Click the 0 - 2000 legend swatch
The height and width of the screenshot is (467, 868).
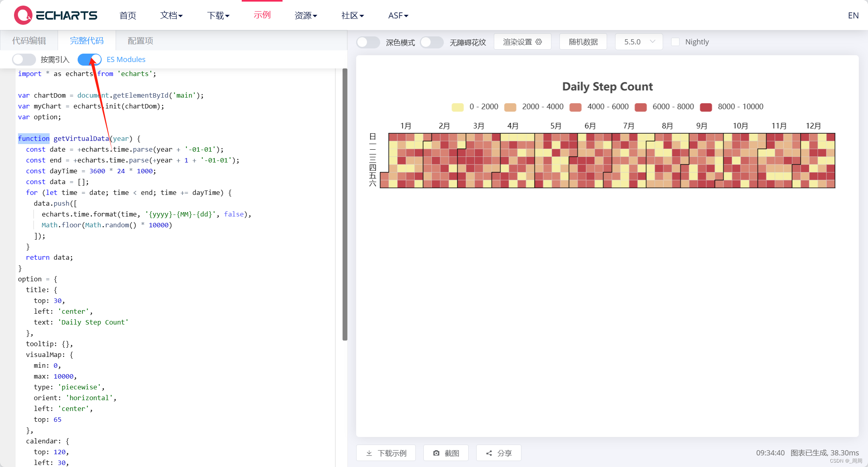click(457, 107)
